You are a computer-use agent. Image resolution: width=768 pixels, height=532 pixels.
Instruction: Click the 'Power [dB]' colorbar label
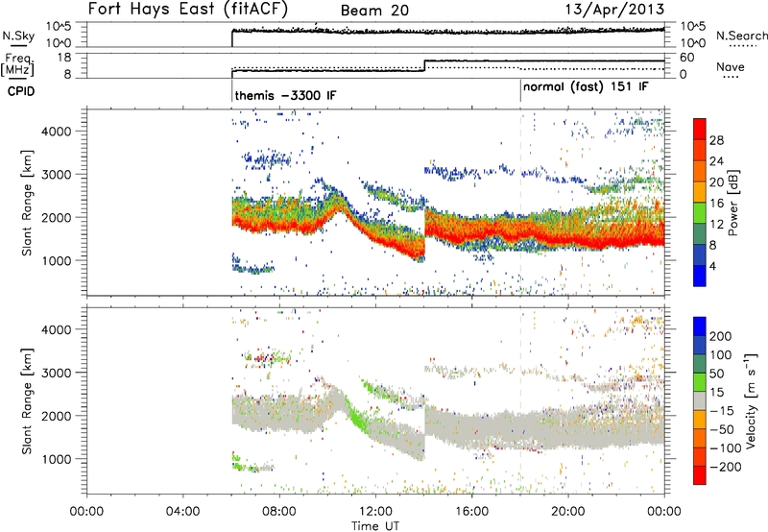click(x=732, y=203)
